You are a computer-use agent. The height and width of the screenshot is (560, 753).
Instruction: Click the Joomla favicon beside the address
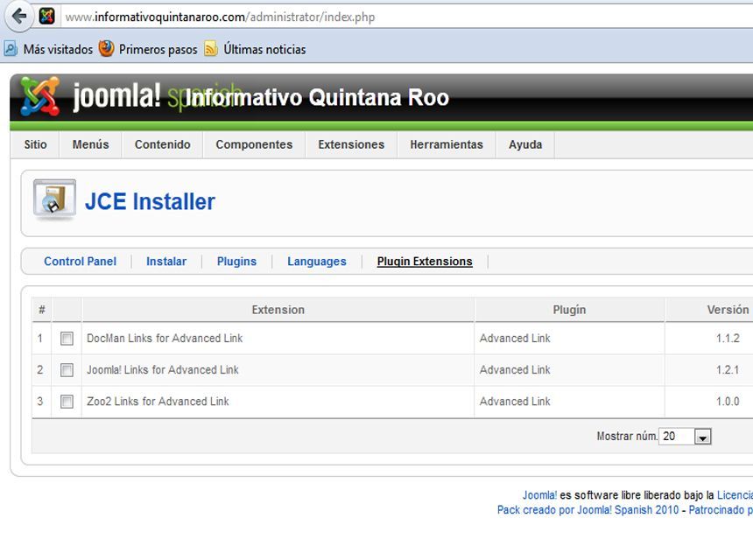click(46, 17)
